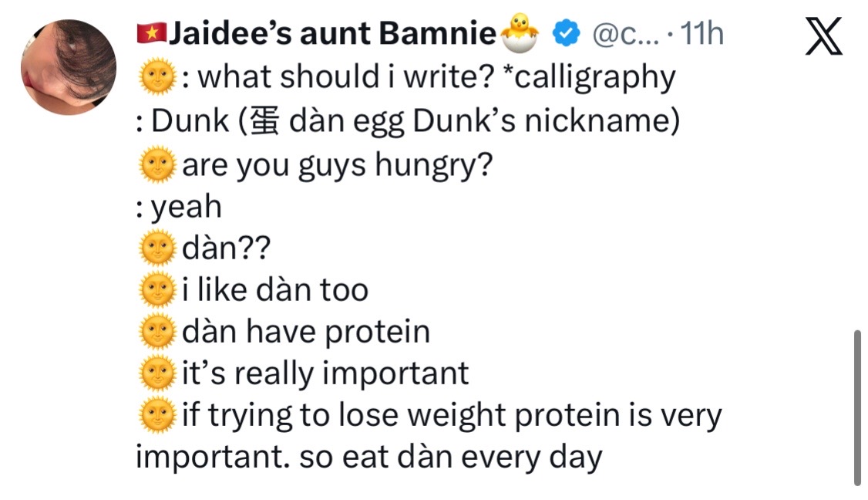Click the word 'yeah' in the post
868x500 pixels.
pyautogui.click(x=186, y=208)
